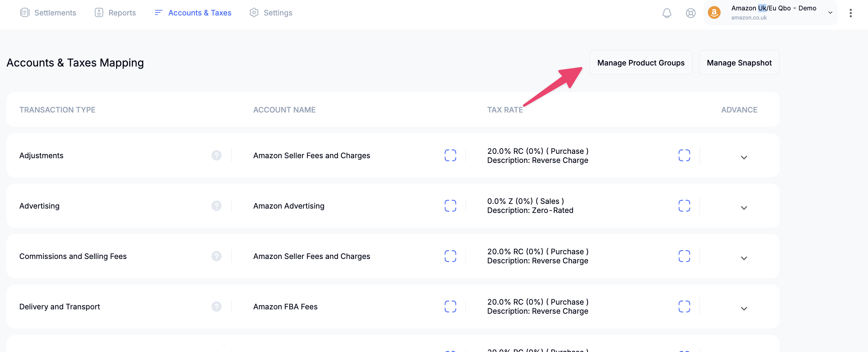
Task: Click Manage Snapshot button
Action: pyautogui.click(x=739, y=63)
